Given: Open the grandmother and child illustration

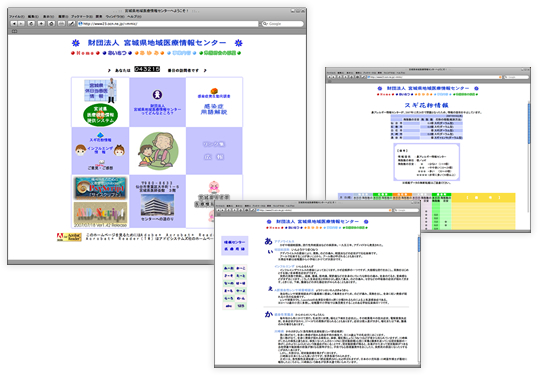Looking at the screenshot, I should click(158, 151).
